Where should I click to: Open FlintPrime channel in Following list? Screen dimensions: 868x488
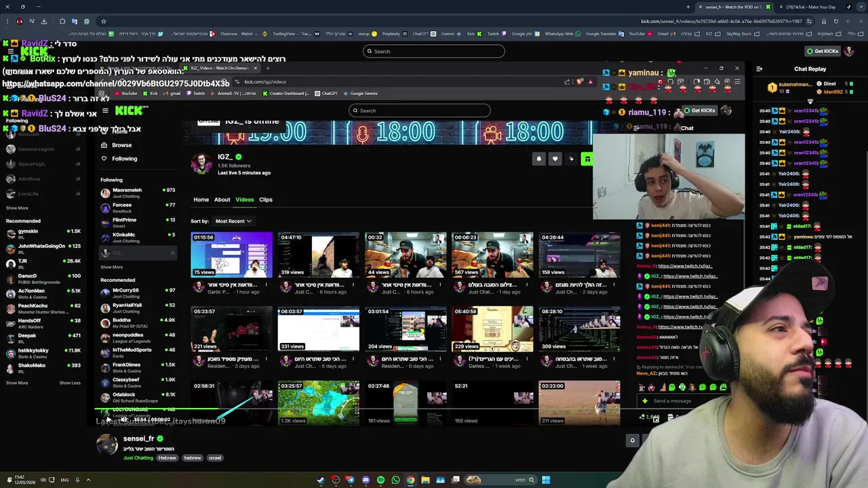[x=138, y=222]
